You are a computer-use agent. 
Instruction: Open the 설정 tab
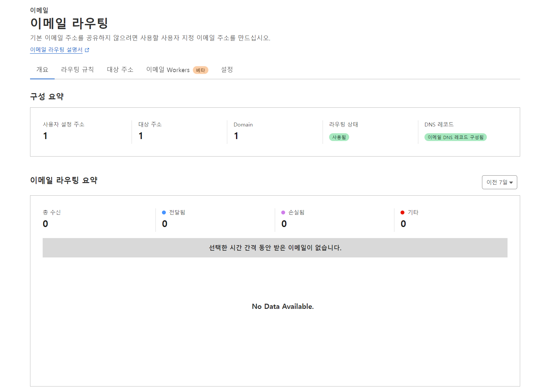[227, 70]
